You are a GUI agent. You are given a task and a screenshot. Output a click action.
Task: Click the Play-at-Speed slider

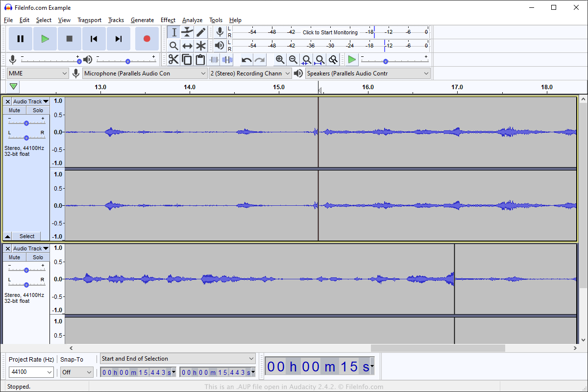[394, 60]
